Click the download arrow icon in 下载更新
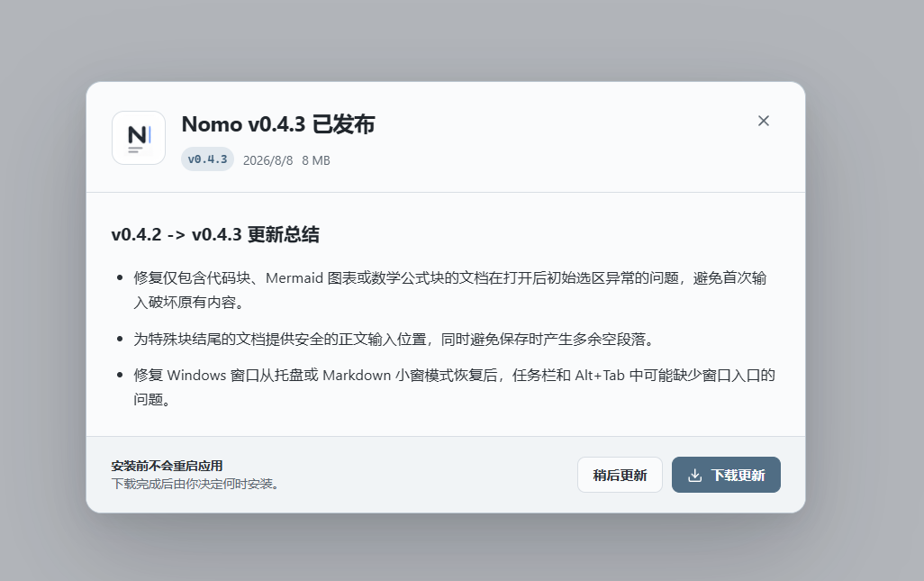Screen dimensions: 924x581 click(x=694, y=475)
